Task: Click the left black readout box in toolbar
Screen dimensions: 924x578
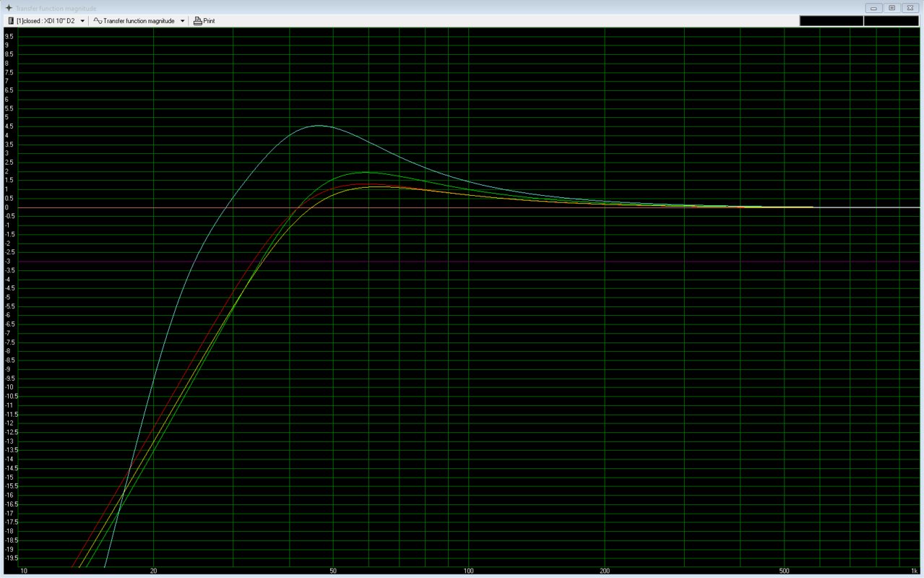Action: pos(831,21)
